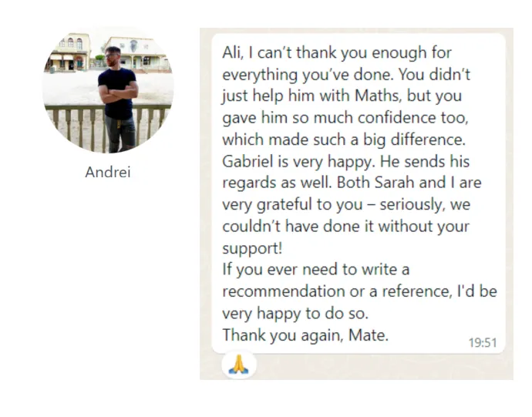Open Andrei's circular profile picture
The height and width of the screenshot is (417, 532).
pos(108,90)
